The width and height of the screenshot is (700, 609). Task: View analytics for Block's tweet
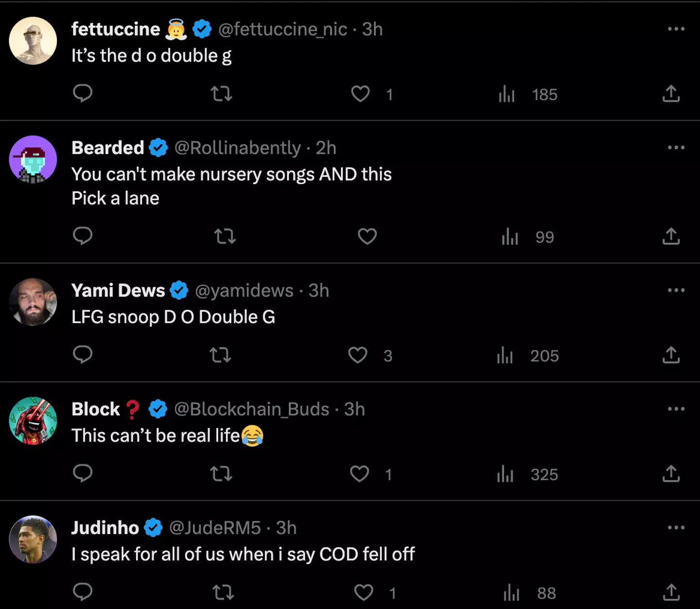pyautogui.click(x=505, y=474)
